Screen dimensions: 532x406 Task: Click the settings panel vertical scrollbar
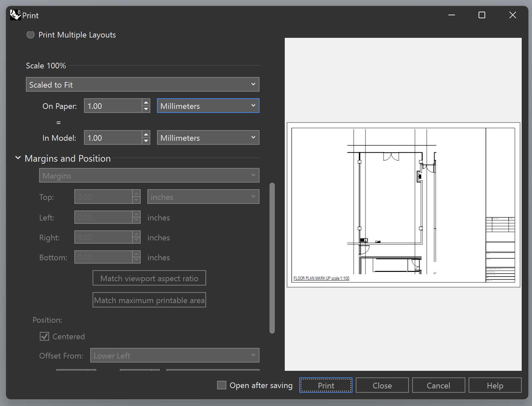(x=272, y=258)
